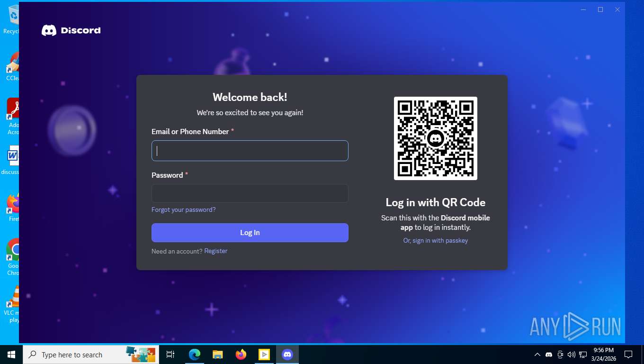Launch Microsoft Edge from the taskbar
644x364 pixels.
pos(194,355)
